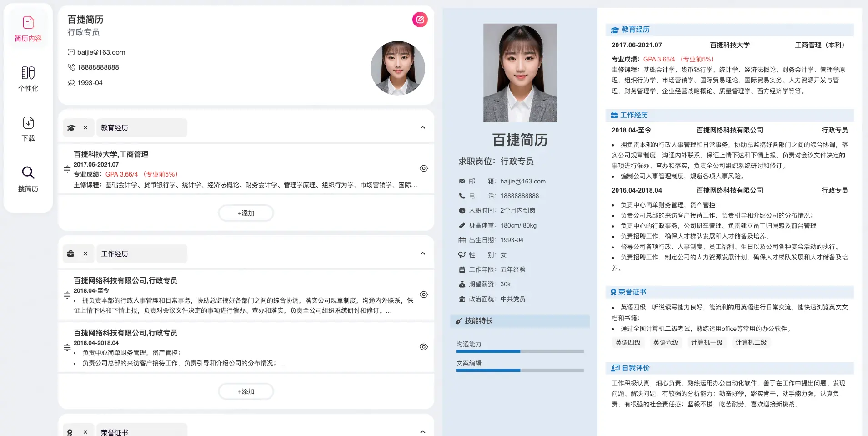Image resolution: width=868 pixels, height=436 pixels.
Task: Toggle visibility of 百捷科技大学 entry
Action: [424, 168]
